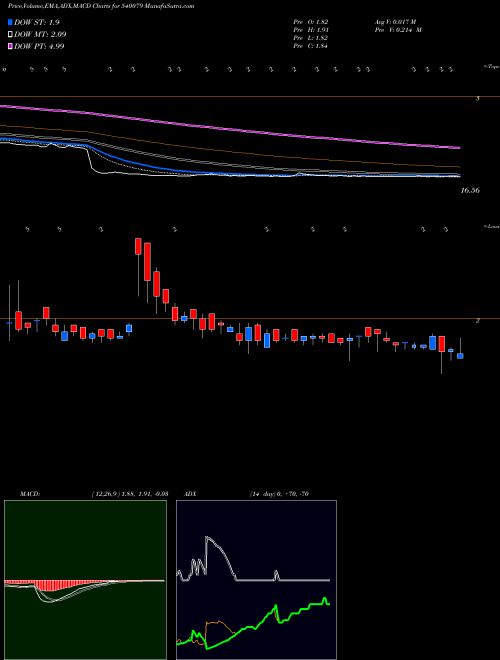The height and width of the screenshot is (660, 500).
Task: Click the blue DOW ST legend swatch
Action: pos(10,23)
